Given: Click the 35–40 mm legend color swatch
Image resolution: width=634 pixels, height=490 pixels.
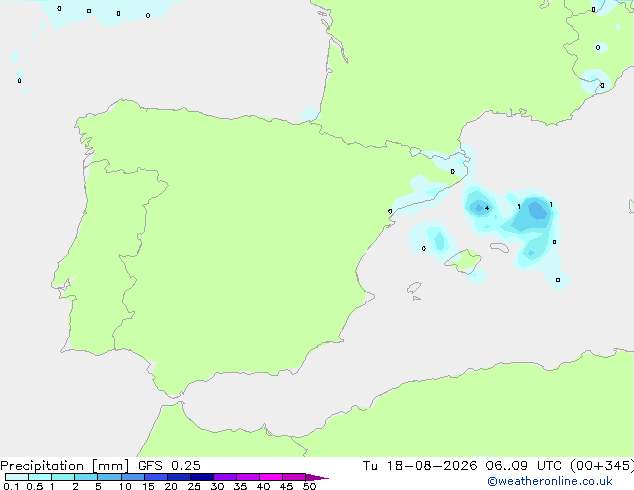Looking at the screenshot, I should 247,477.
